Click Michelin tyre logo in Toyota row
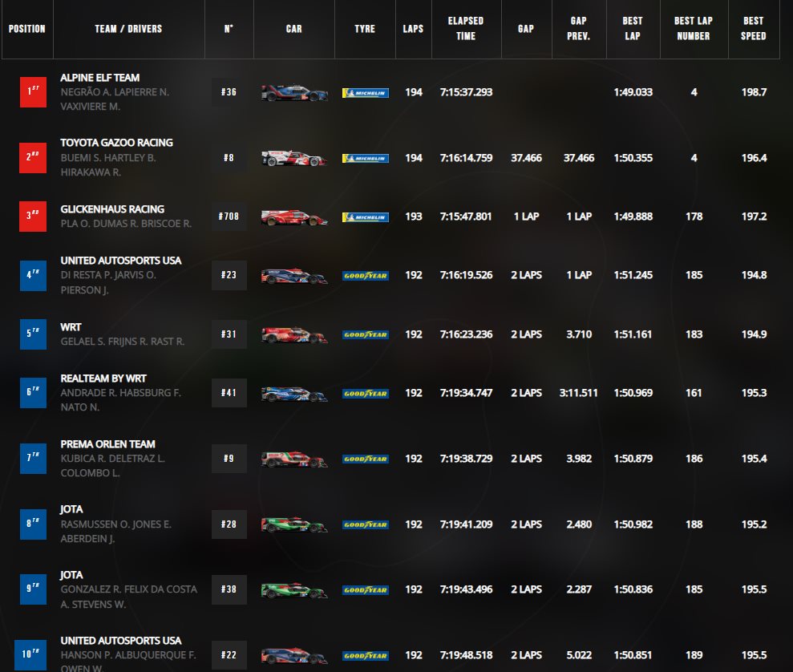793x672 pixels. 365,158
